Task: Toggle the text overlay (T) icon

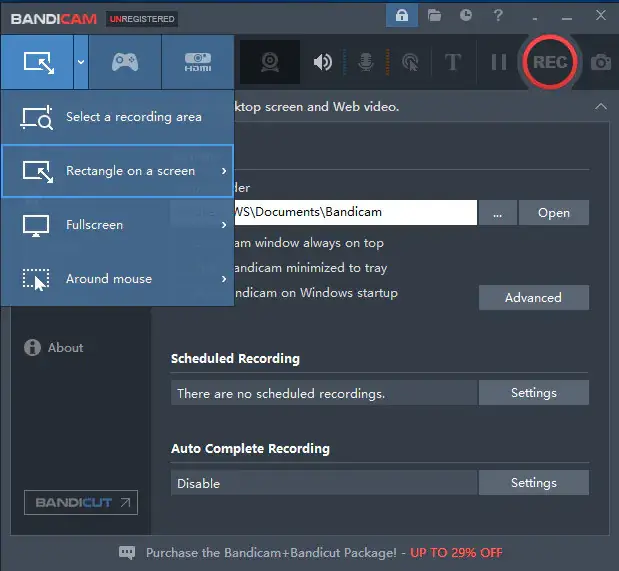Action: [453, 62]
